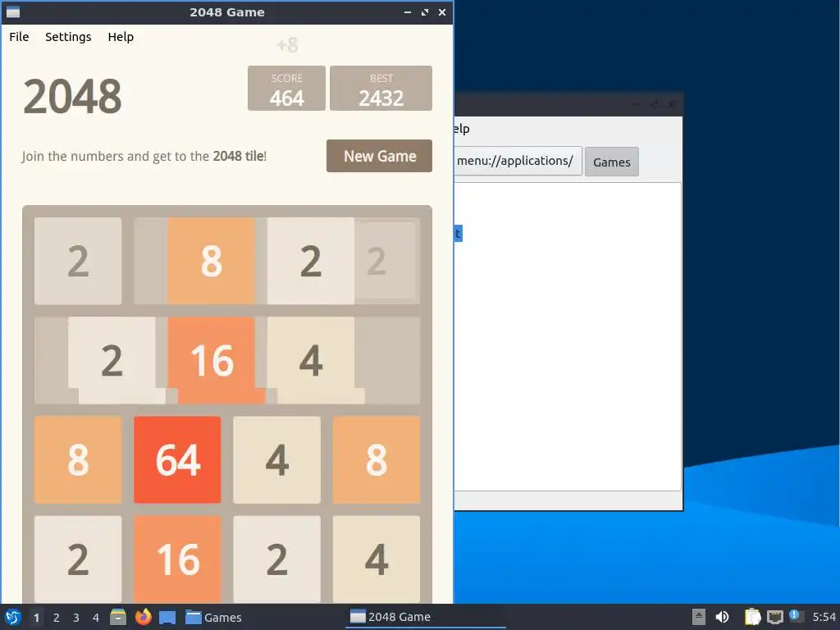Open the removable media eject tray icon
This screenshot has width=840, height=630.
click(x=699, y=617)
